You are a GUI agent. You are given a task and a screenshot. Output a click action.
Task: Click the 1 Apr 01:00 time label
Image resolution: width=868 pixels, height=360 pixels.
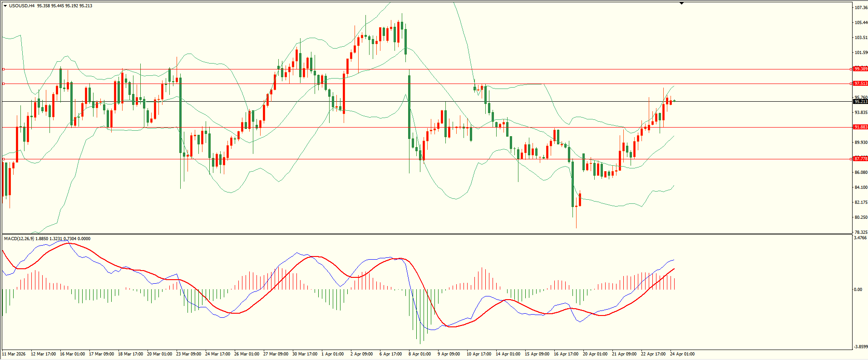[333, 354]
